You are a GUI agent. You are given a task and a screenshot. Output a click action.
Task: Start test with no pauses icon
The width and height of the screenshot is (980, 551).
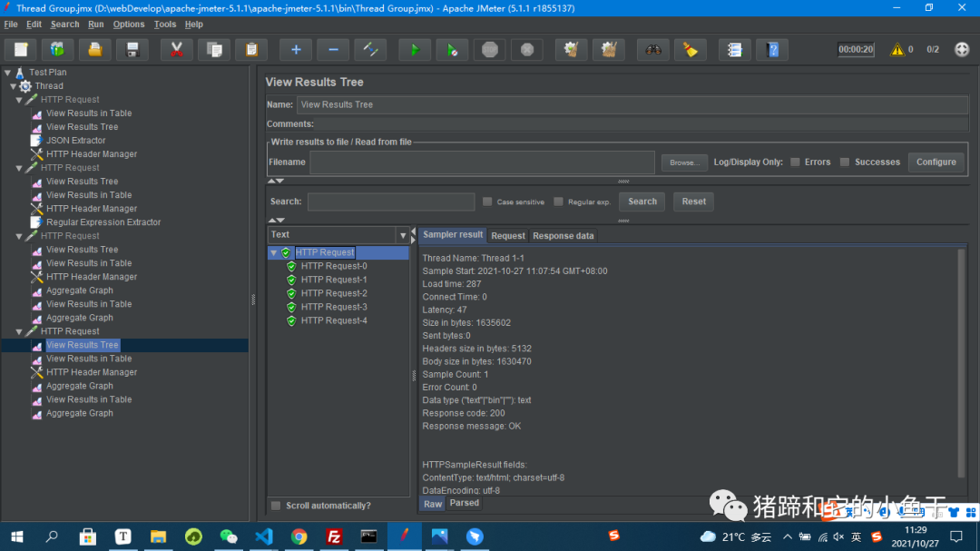(453, 49)
